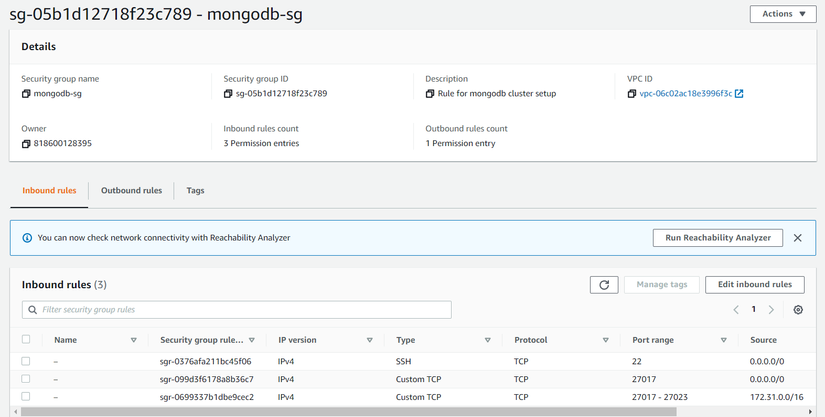Image resolution: width=825 pixels, height=417 pixels.
Task: Open the table preferences gear
Action: (x=798, y=310)
